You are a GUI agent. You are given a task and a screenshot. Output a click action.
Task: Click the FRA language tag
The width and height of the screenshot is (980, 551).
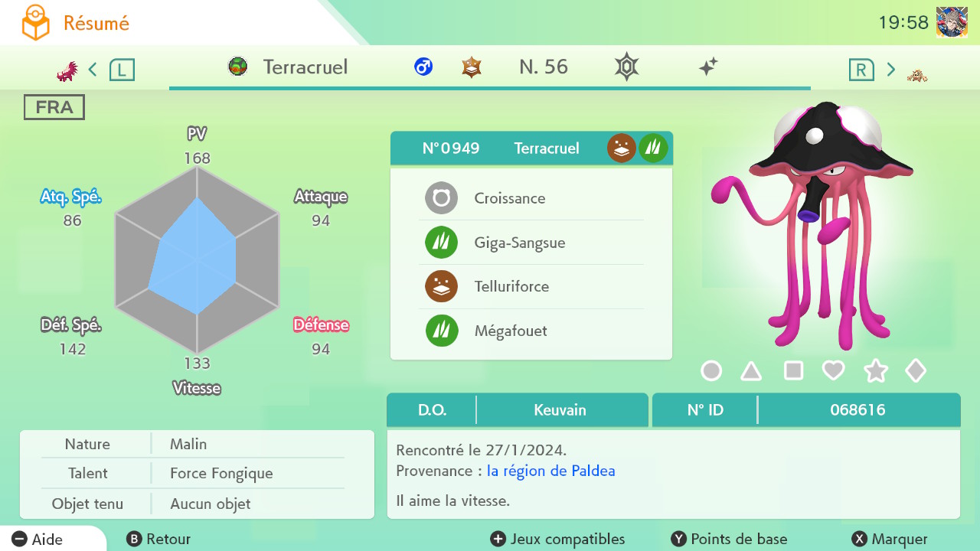54,107
